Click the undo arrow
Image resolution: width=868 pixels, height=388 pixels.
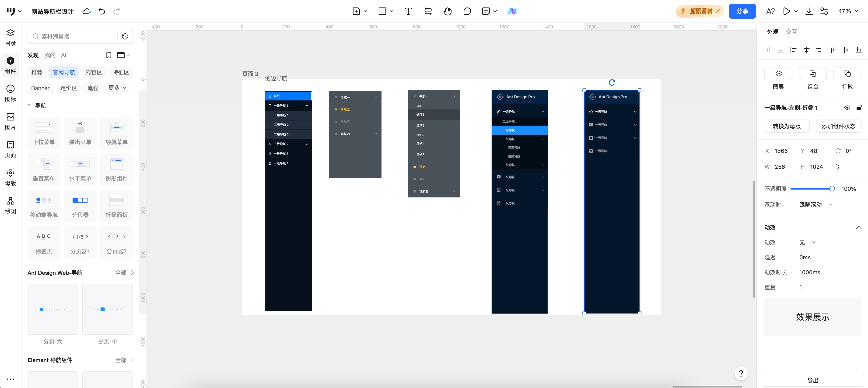coord(102,11)
